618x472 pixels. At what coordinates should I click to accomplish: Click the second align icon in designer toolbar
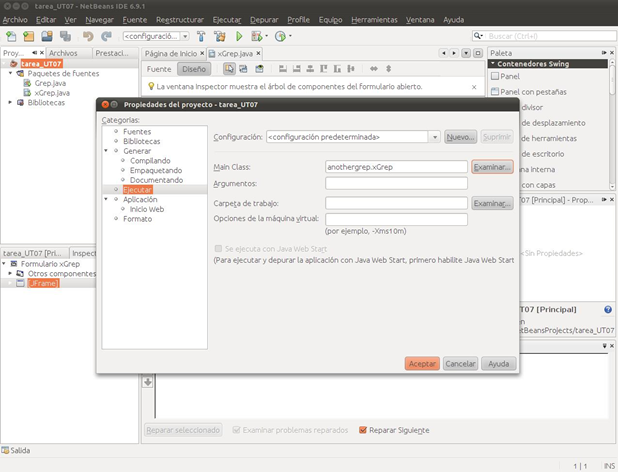pos(296,69)
